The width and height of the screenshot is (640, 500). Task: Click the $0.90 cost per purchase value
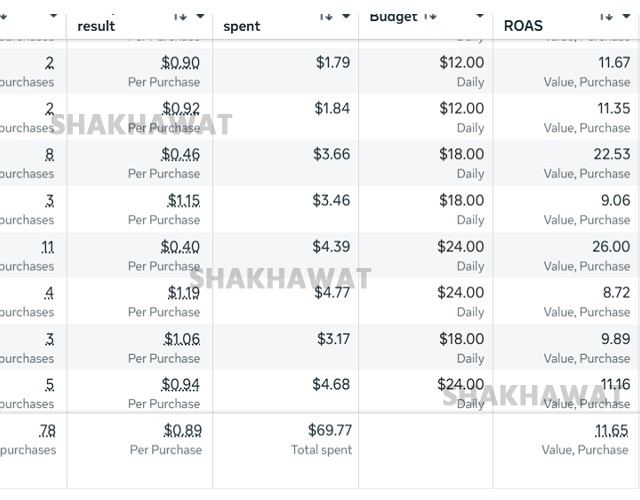[180, 62]
